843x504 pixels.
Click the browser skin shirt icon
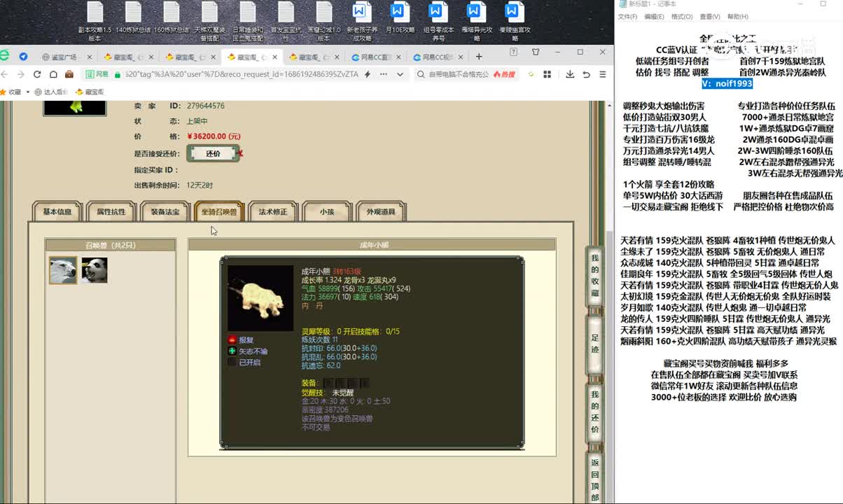(536, 52)
